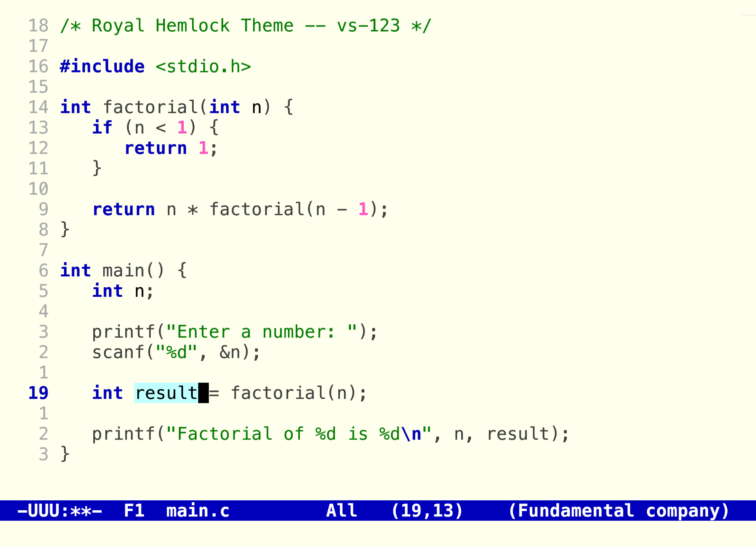Click the highlighted word result

point(166,393)
